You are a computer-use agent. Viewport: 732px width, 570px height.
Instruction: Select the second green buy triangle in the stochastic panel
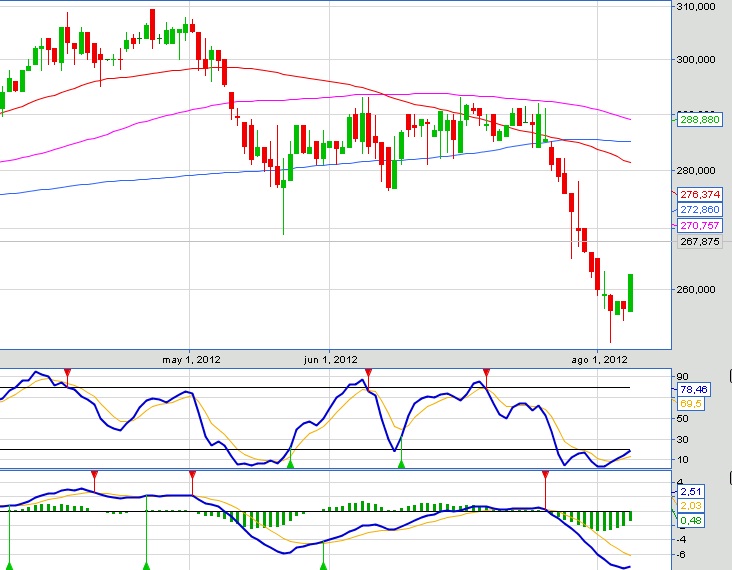(x=401, y=463)
